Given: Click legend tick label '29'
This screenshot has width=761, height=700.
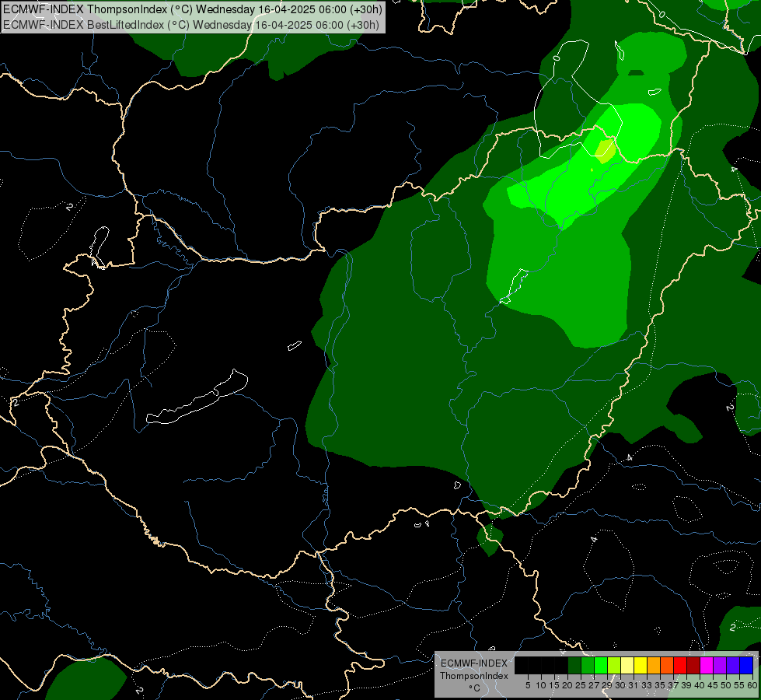Looking at the screenshot, I should (x=606, y=685).
